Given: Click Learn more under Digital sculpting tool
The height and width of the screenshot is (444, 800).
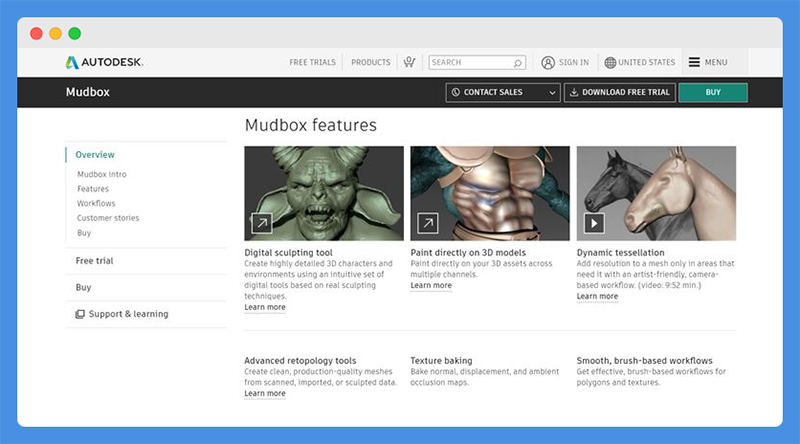Looking at the screenshot, I should pyautogui.click(x=265, y=307).
